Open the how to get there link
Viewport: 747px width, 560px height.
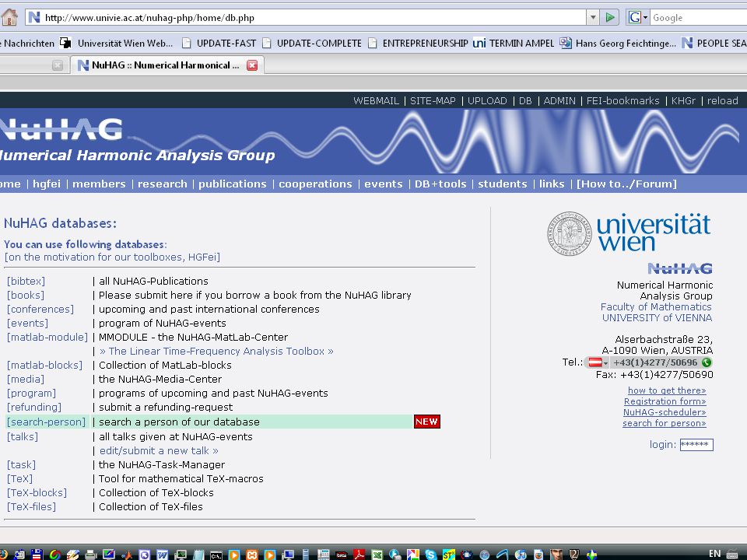(x=667, y=390)
